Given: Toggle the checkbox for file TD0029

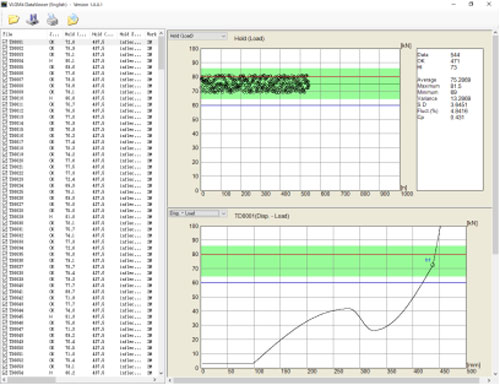Looking at the screenshot, I should point(5,217).
